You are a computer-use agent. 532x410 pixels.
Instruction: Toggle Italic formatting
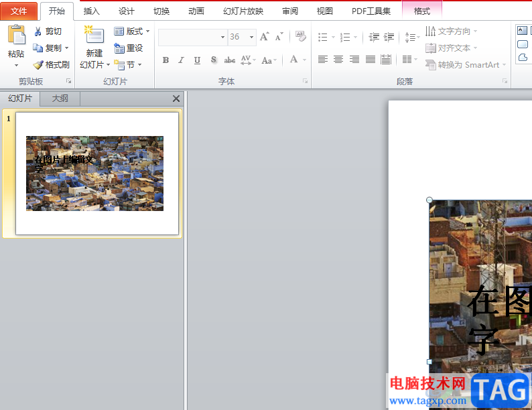[181, 60]
